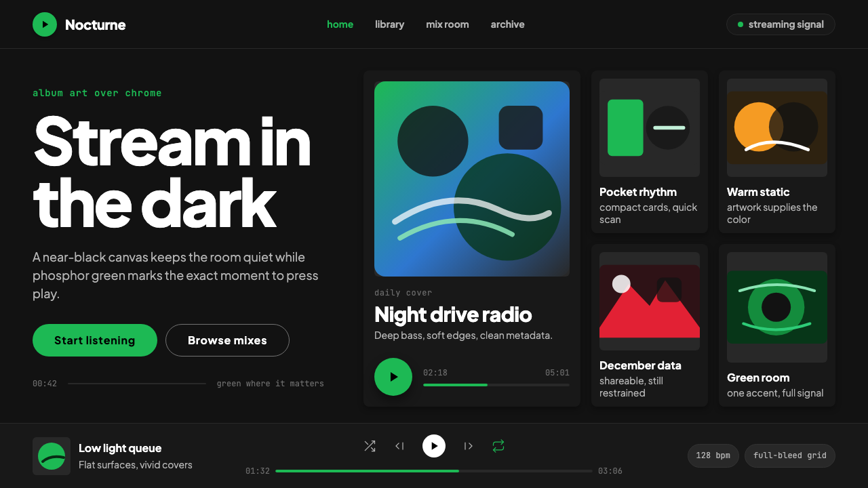The image size is (868, 488).
Task: Seek on the bottom player progress bar
Action: (x=434, y=470)
